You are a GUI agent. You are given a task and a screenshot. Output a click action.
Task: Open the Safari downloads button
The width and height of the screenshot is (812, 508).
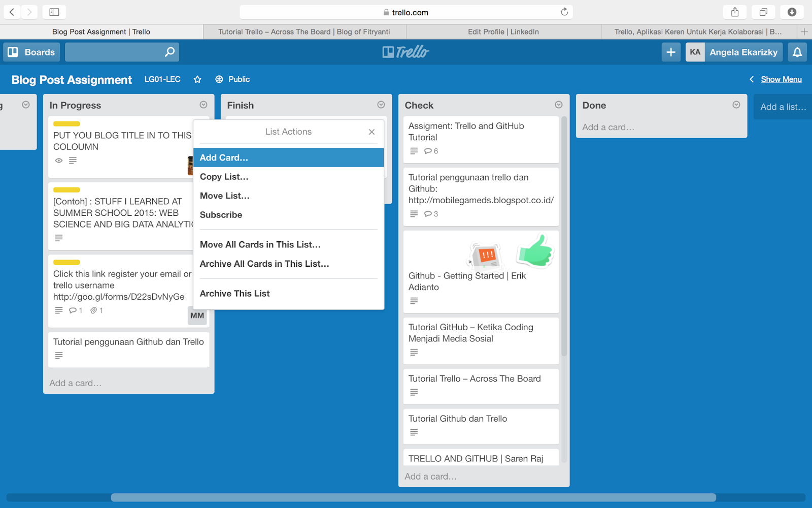click(792, 12)
